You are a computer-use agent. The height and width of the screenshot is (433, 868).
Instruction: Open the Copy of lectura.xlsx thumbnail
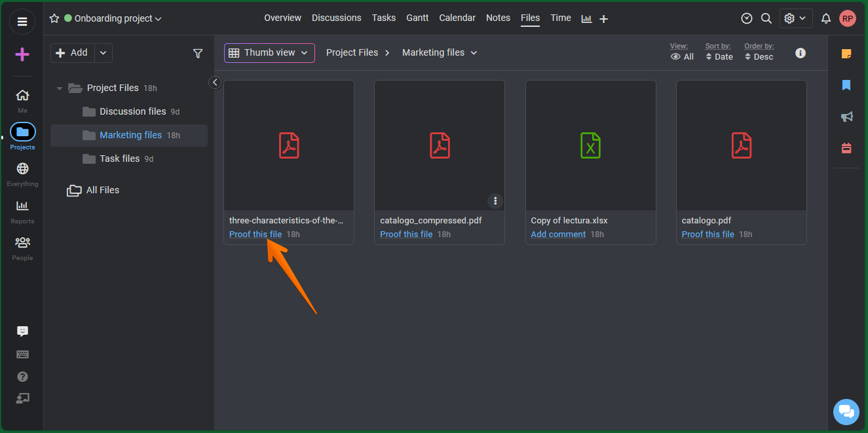pyautogui.click(x=590, y=145)
